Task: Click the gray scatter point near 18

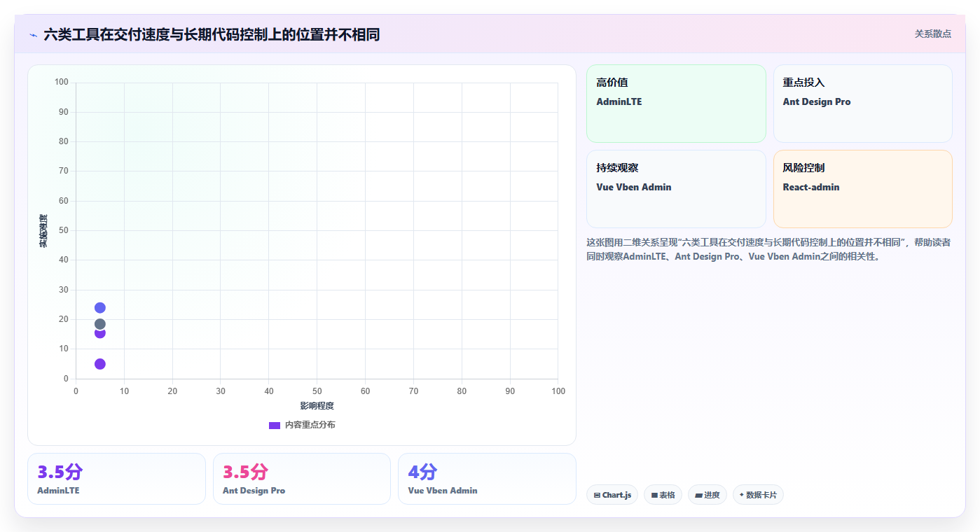Action: [x=100, y=324]
